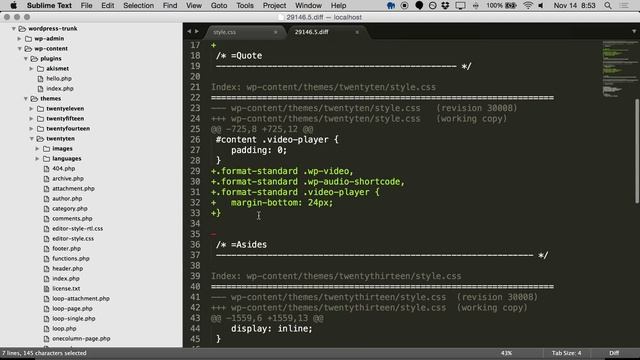The height and width of the screenshot is (360, 640).
Task: Click line number 29 in gutter
Action: (x=195, y=171)
